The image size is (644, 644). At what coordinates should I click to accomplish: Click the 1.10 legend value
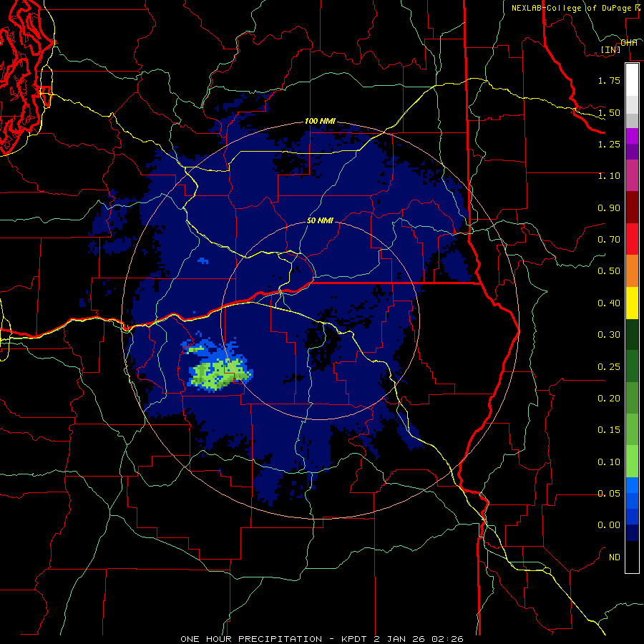(x=609, y=176)
